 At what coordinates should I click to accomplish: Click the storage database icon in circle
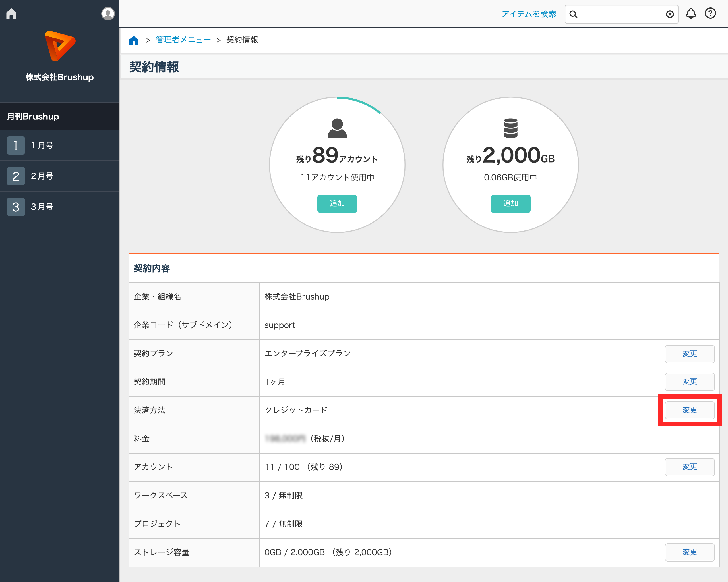point(510,128)
